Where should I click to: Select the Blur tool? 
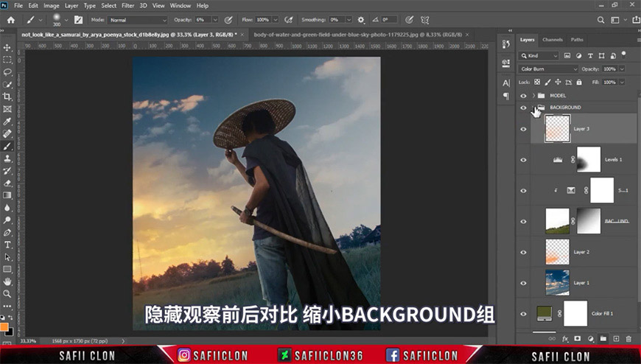click(7, 207)
